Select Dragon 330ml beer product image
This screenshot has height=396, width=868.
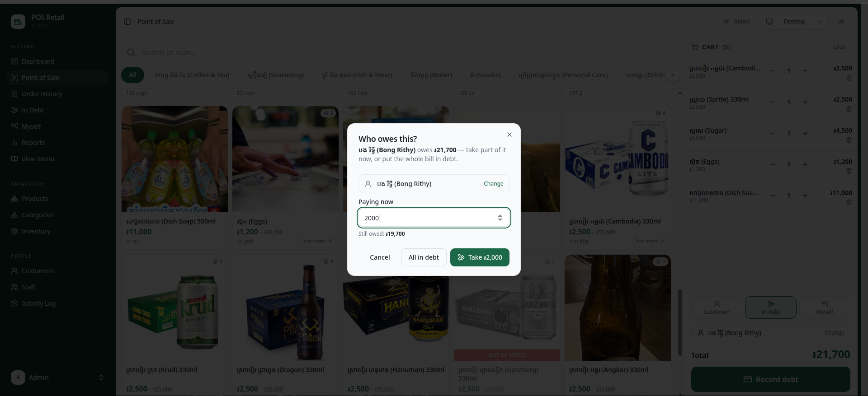coord(285,307)
